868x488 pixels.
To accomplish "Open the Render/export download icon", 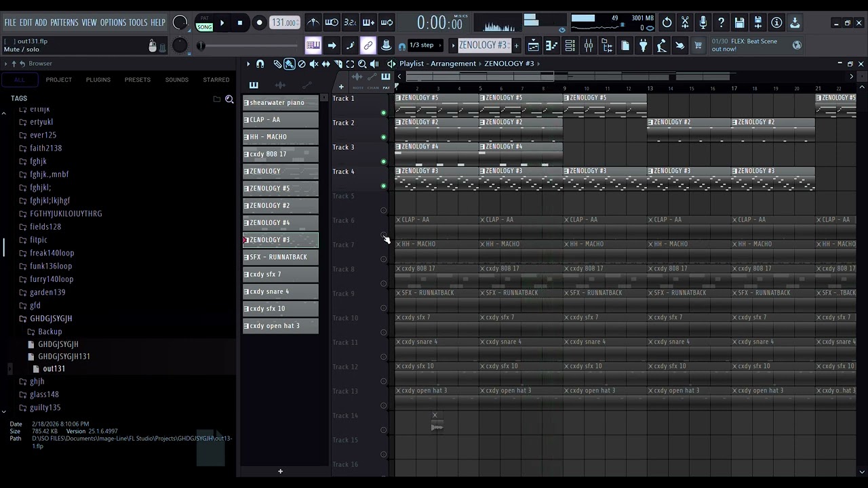I will coord(795,22).
